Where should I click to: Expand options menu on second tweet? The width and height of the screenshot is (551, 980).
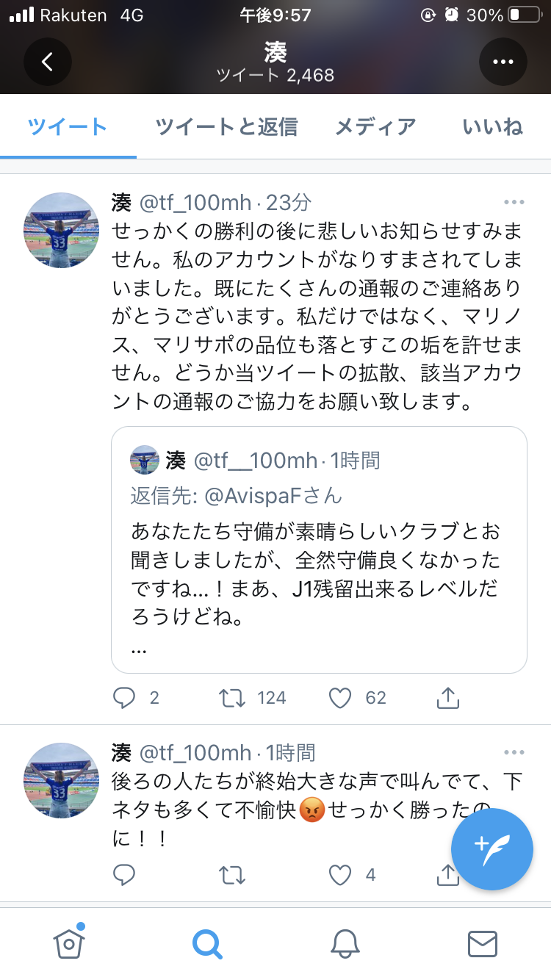pyautogui.click(x=514, y=752)
